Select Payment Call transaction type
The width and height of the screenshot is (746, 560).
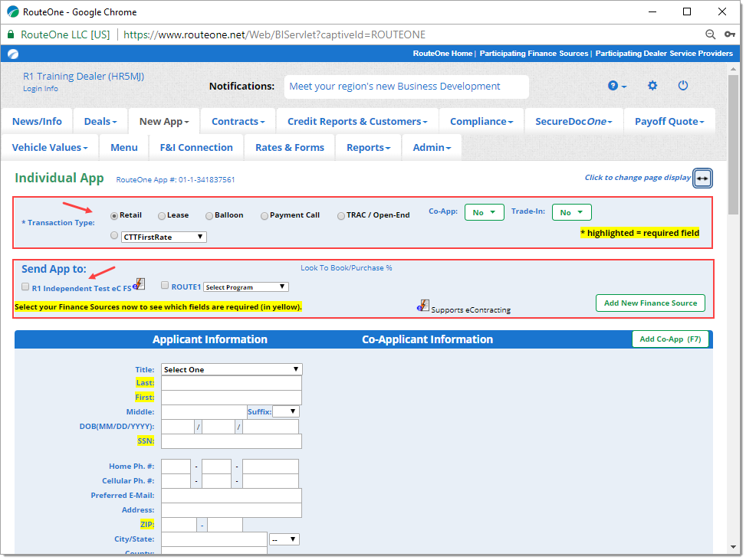pyautogui.click(x=264, y=216)
